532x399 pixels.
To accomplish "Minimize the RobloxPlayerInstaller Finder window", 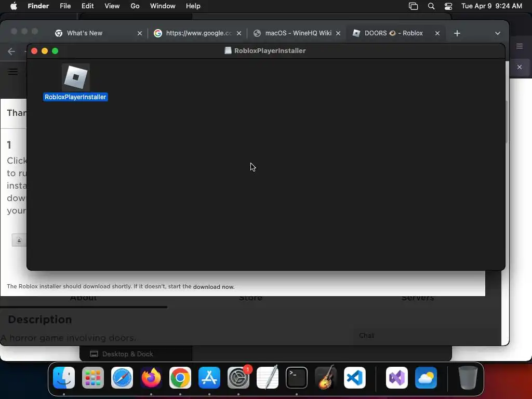I will [45, 51].
